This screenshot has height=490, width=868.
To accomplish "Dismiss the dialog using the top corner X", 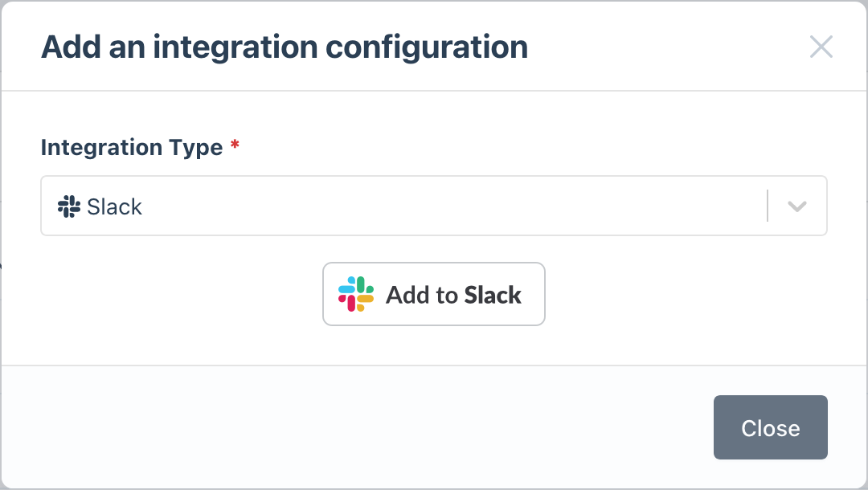I will click(821, 47).
